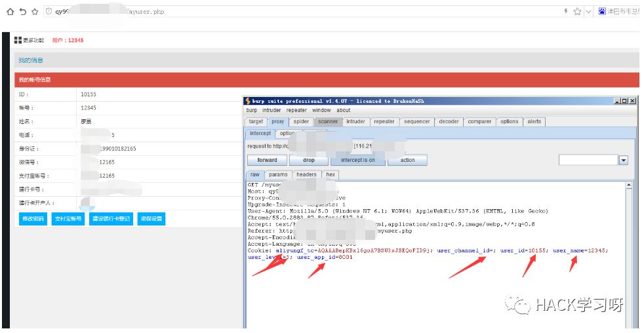
Task: Switch to the proxy tab
Action: point(278,121)
